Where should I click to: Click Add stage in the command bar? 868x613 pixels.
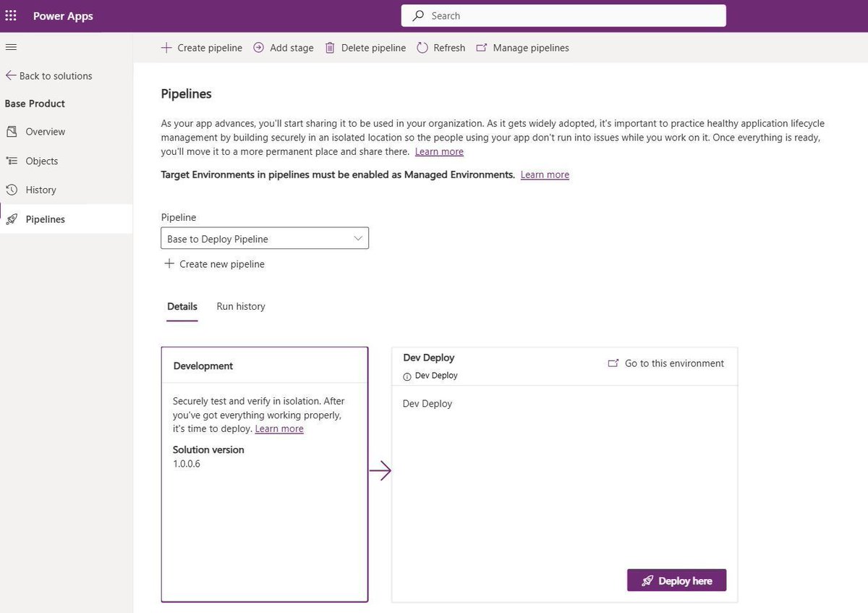coord(284,48)
